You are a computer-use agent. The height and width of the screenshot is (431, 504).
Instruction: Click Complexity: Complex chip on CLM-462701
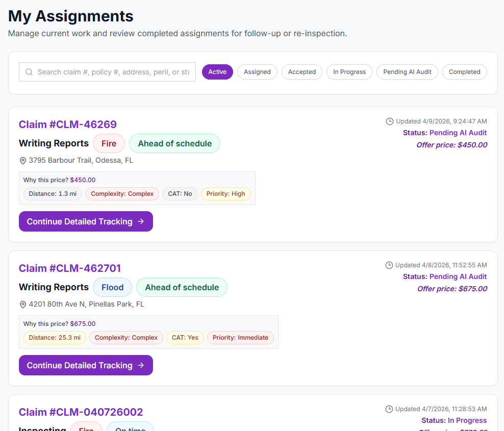(x=127, y=338)
